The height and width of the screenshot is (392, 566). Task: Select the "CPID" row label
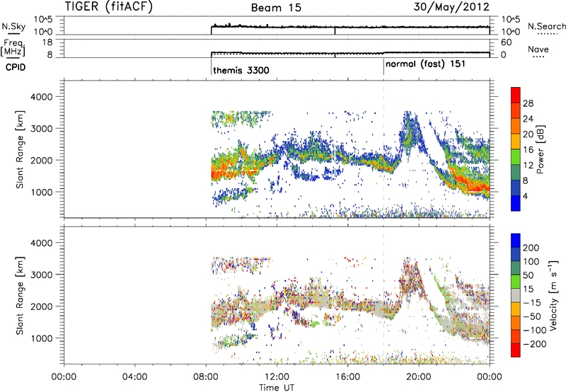coord(16,67)
